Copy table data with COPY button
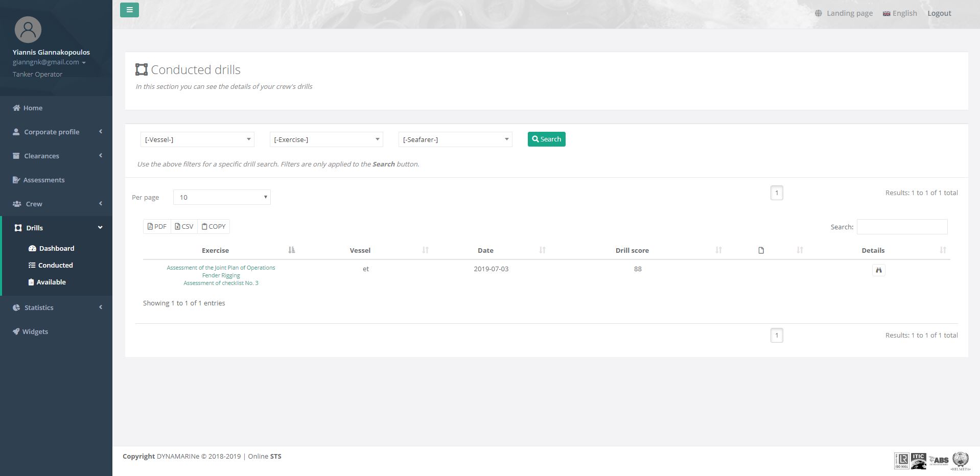 pos(214,227)
